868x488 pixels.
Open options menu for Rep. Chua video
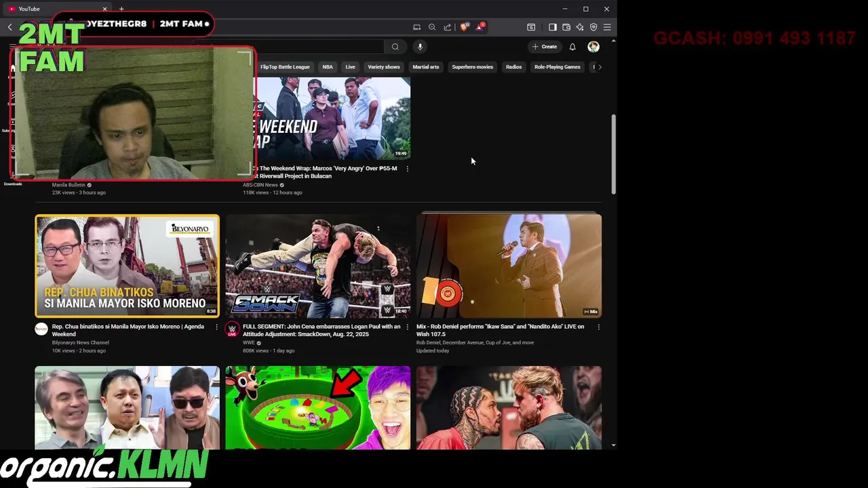click(216, 327)
